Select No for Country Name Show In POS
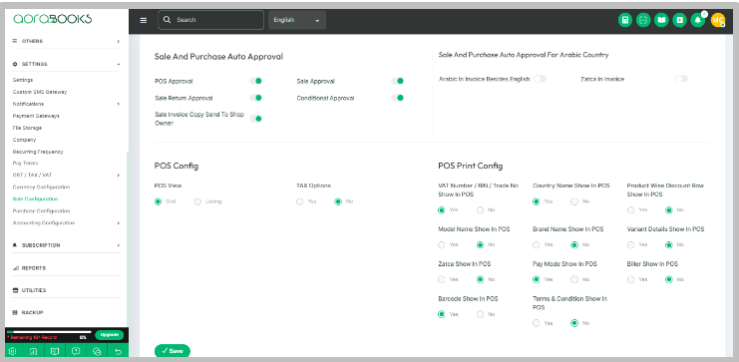 575,202
